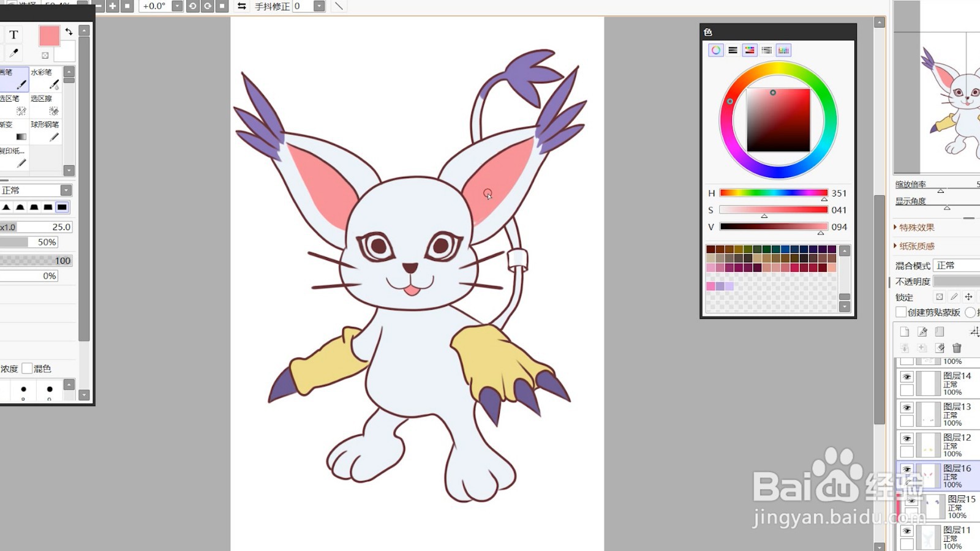Select the sharpest triangular brush edge shape
The image size is (980, 551).
[x=6, y=208]
